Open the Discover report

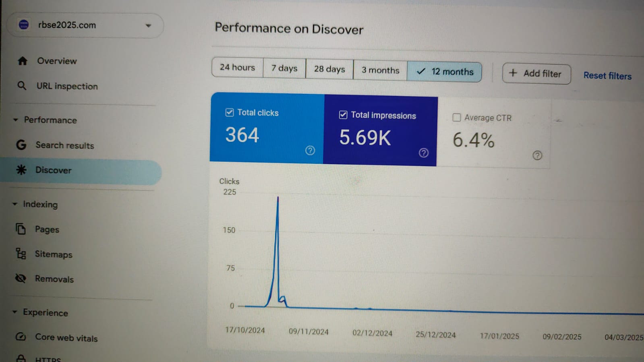tap(53, 170)
